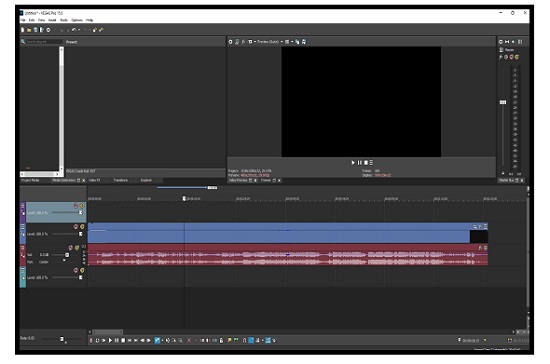Image resolution: width=550 pixels, height=364 pixels.
Task: Mute the second video track
Action: click(76, 227)
